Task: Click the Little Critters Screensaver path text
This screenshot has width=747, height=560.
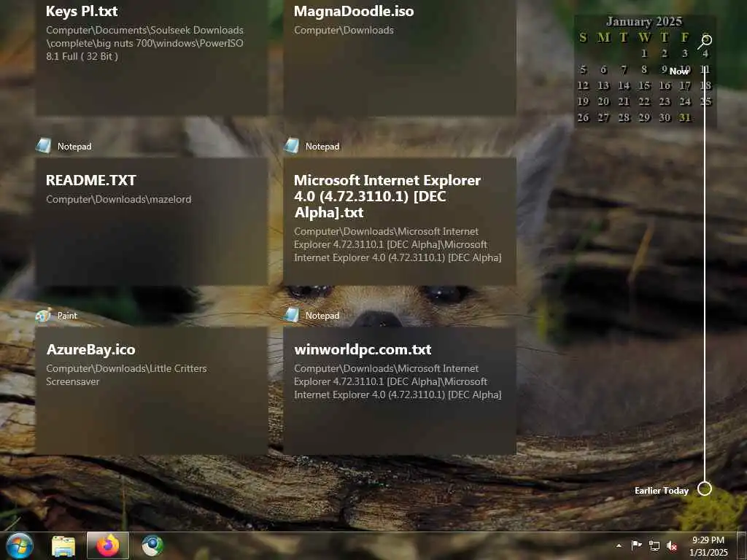Action: click(126, 375)
